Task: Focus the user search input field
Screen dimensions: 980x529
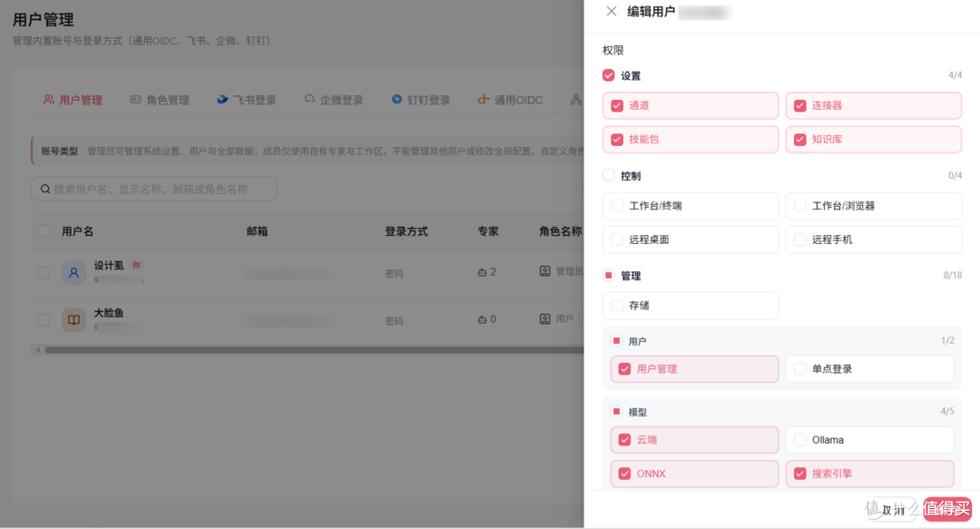Action: (x=153, y=189)
